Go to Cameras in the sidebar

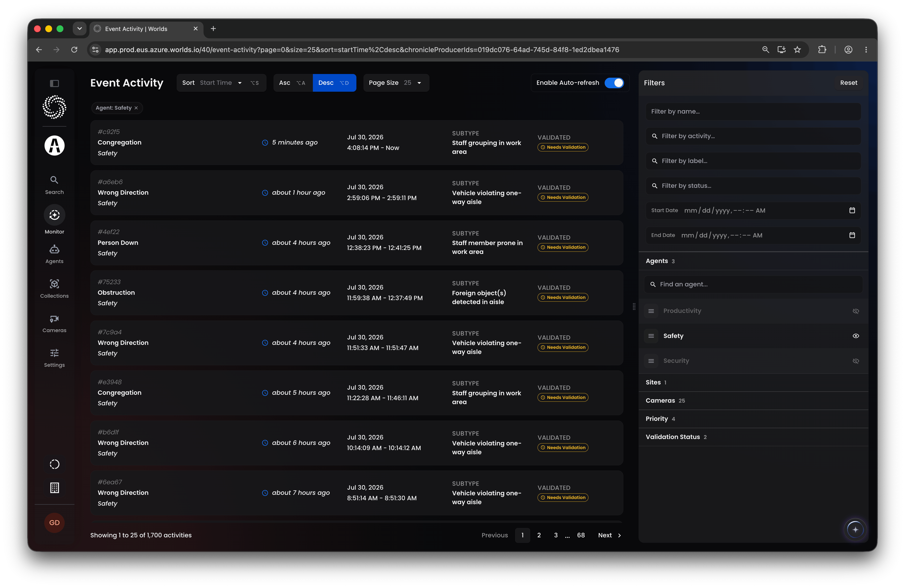point(54,323)
